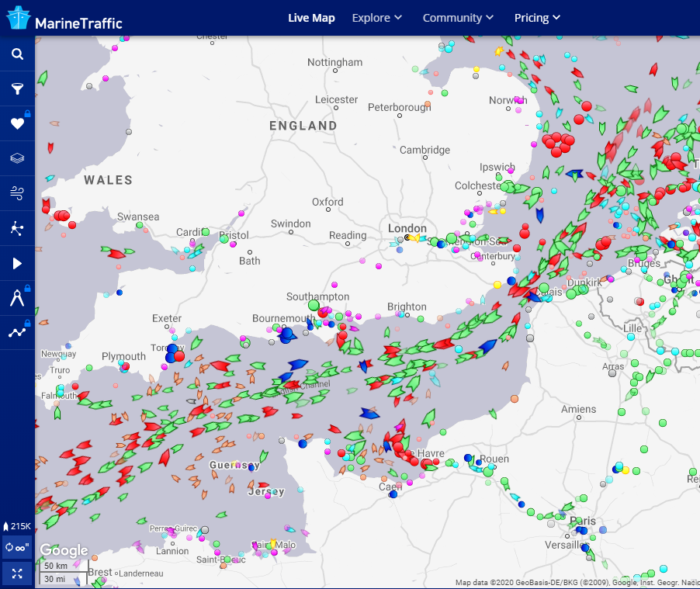Open the map layers panel
Image resolution: width=700 pixels, height=589 pixels.
(x=17, y=158)
